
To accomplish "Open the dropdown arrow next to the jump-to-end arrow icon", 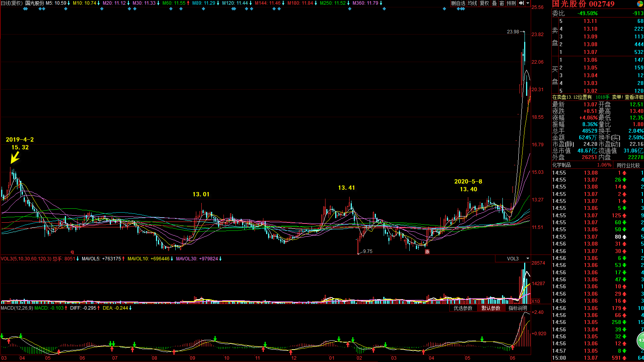I will click(528, 3).
